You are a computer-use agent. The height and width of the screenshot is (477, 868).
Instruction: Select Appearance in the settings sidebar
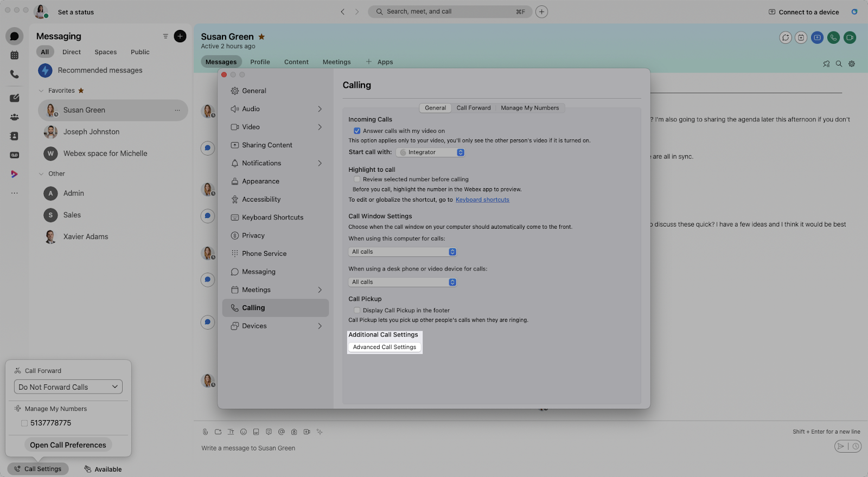(x=276, y=182)
